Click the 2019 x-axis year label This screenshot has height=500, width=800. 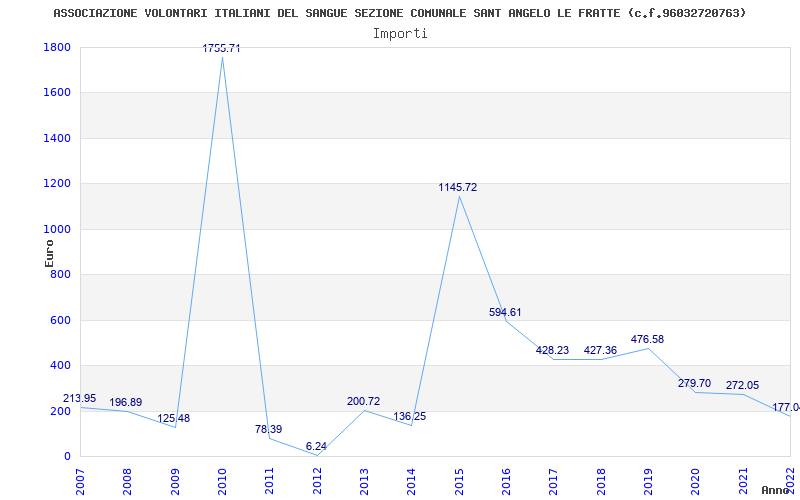click(648, 481)
